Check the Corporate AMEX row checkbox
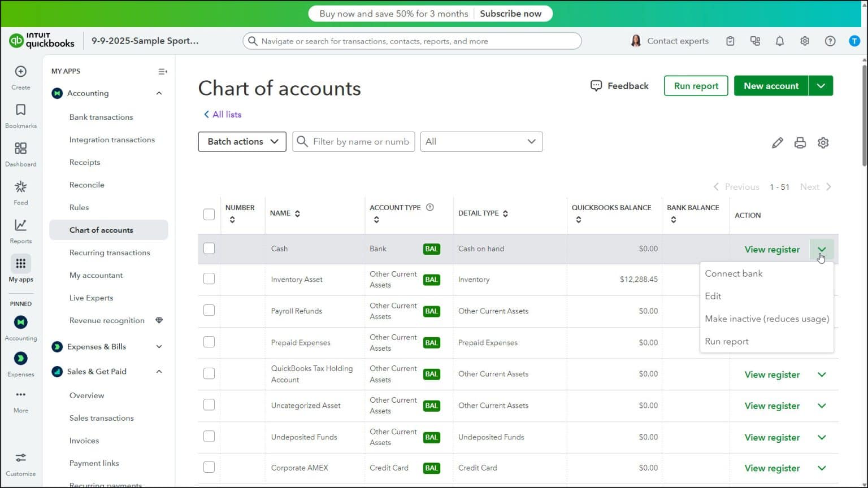 209,467
